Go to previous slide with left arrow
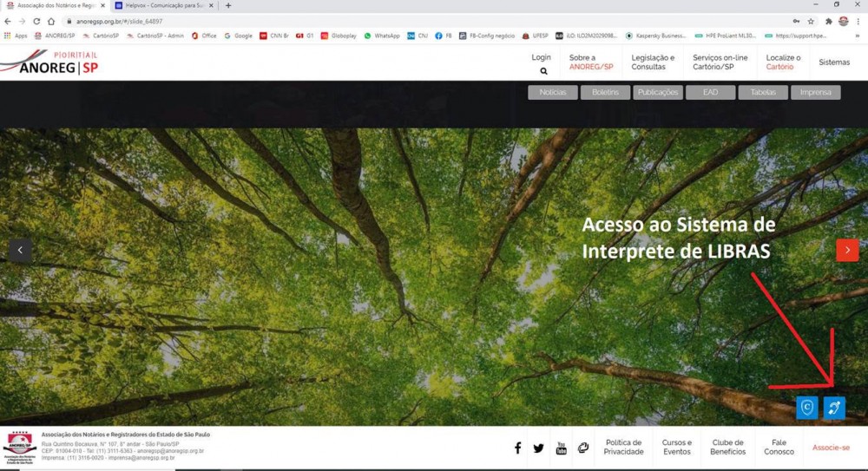The image size is (868, 471). [20, 250]
